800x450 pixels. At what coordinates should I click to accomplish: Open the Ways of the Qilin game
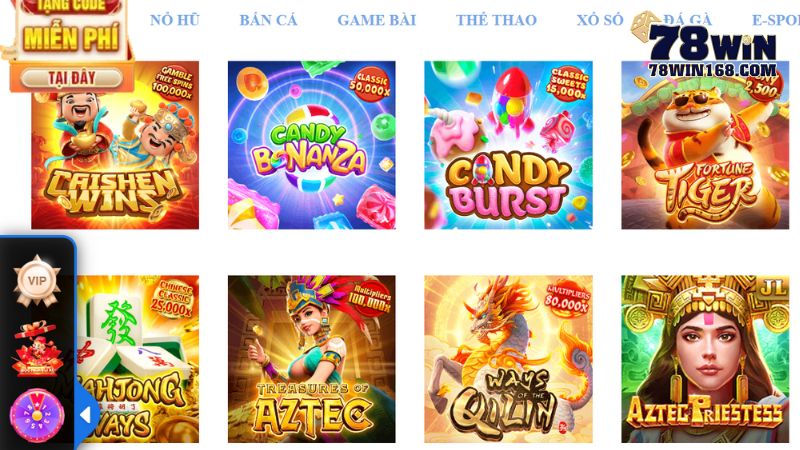[508, 359]
